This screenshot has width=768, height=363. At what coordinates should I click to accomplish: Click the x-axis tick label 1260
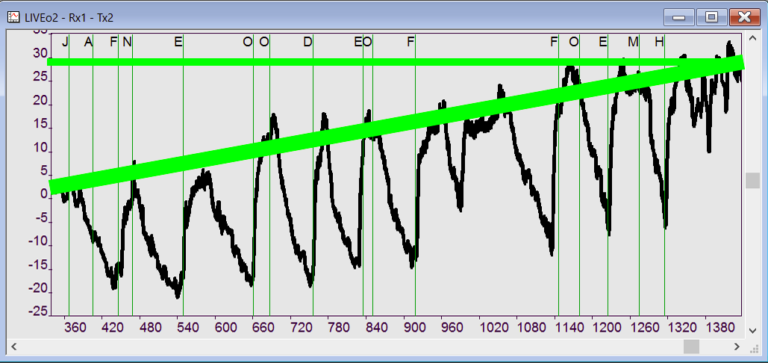tap(645, 327)
